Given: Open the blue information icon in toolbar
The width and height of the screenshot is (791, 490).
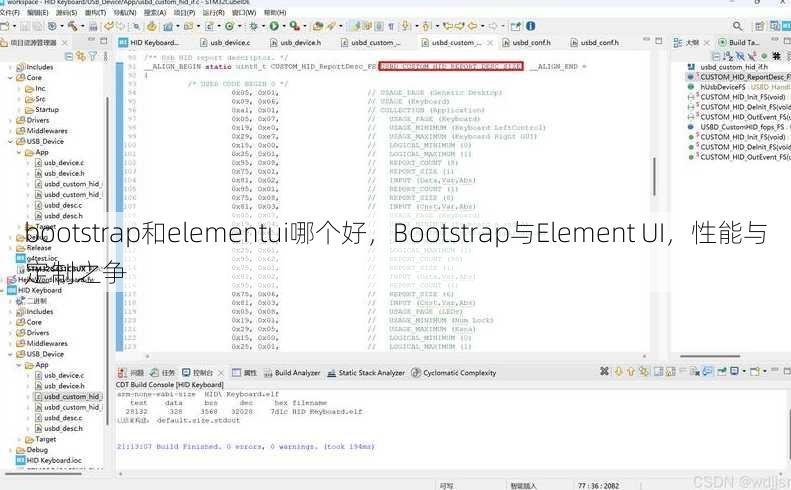Looking at the screenshot, I should click(x=531, y=26).
